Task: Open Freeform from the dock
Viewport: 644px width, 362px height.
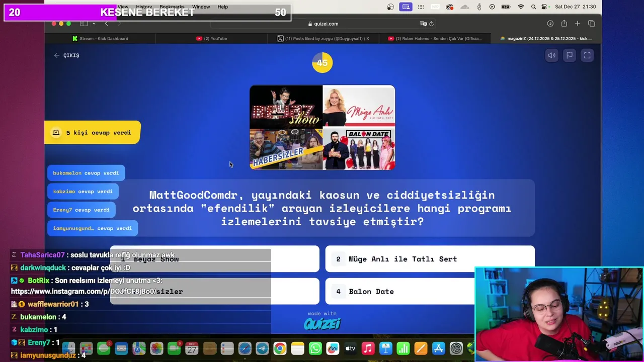Action: tap(333, 348)
